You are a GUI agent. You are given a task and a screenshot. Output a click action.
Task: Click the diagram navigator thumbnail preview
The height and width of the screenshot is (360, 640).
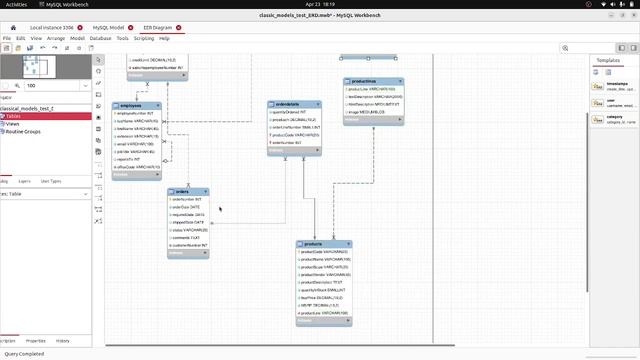tap(39, 67)
